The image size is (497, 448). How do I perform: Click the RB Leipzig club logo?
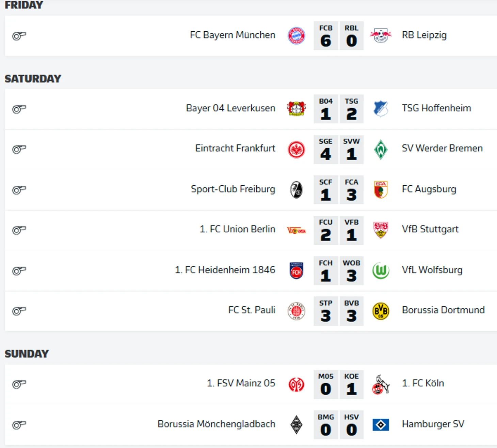coord(381,36)
